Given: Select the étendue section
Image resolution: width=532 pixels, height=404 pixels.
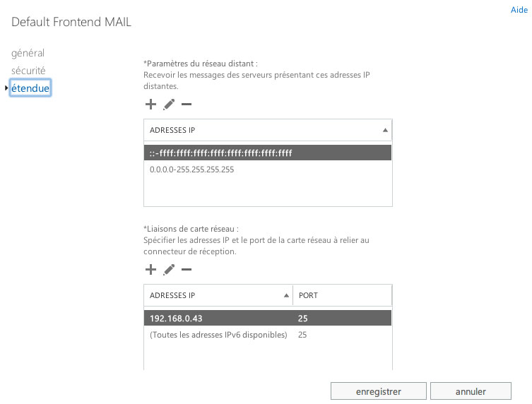Looking at the screenshot, I should pos(30,88).
